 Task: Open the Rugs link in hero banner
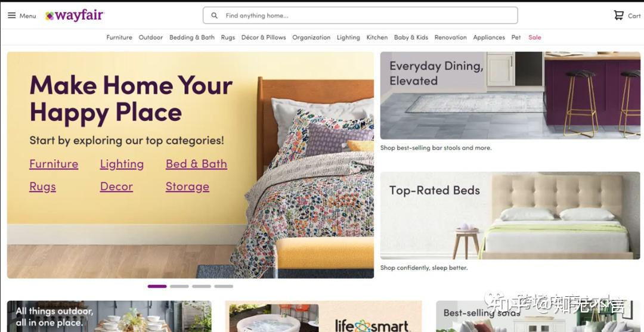[43, 187]
